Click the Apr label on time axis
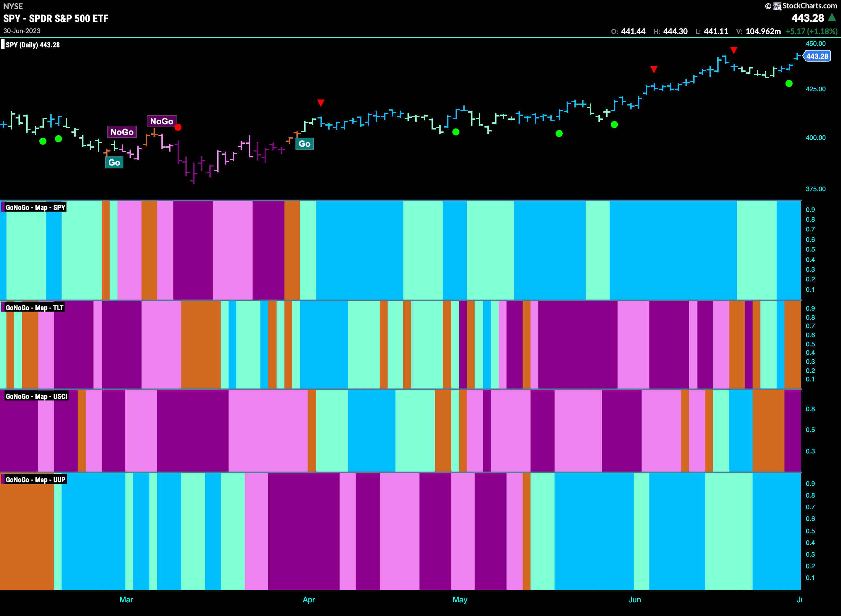Screen dimensions: 841x616 tap(308, 599)
